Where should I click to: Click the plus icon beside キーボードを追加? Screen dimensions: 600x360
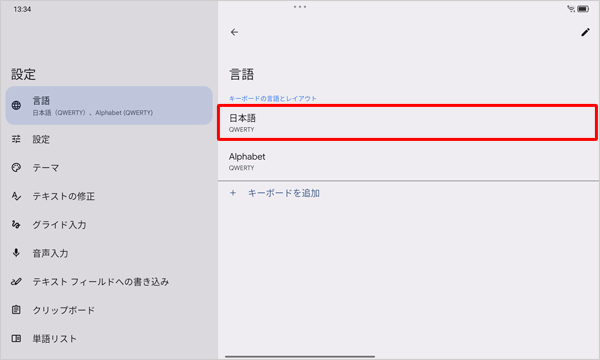click(233, 193)
